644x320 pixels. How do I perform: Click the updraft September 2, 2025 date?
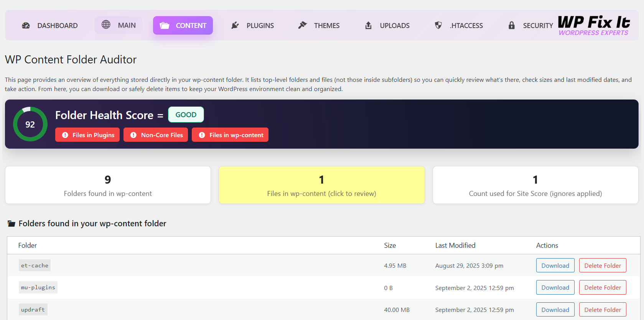pyautogui.click(x=474, y=310)
